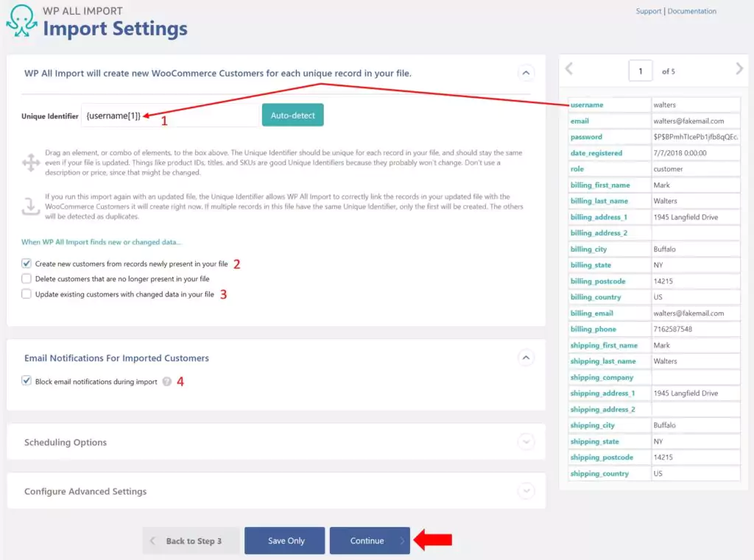This screenshot has width=754, height=560.
Task: Select the billing_email element
Action: (x=591, y=313)
